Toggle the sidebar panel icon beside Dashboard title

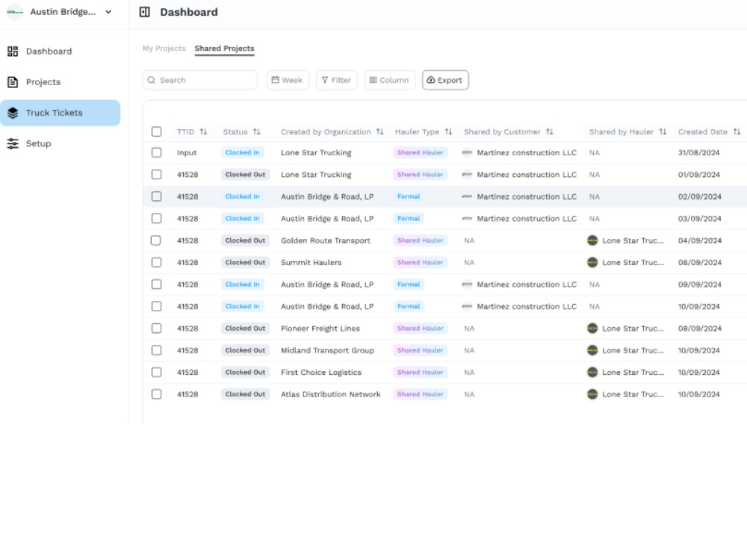[x=144, y=12]
